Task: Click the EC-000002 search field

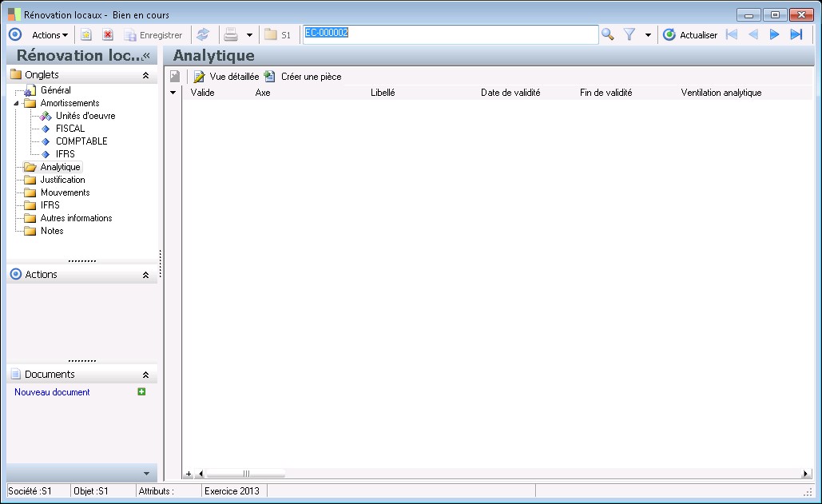Action: coord(451,34)
